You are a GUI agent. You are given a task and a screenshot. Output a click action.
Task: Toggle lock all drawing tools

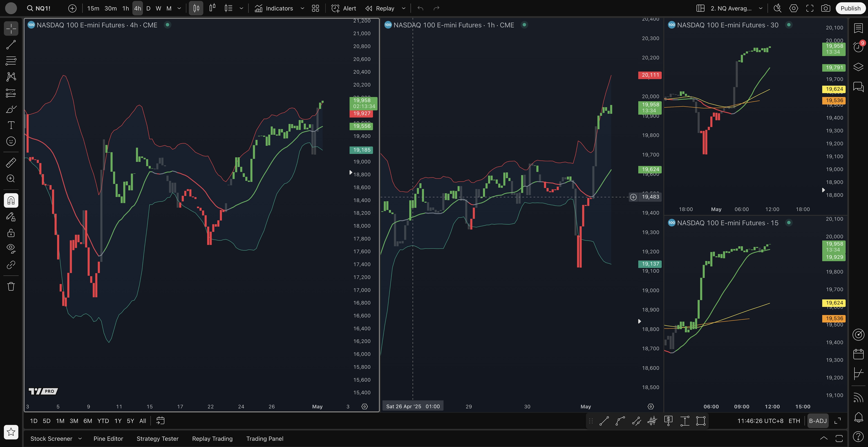pos(11,233)
